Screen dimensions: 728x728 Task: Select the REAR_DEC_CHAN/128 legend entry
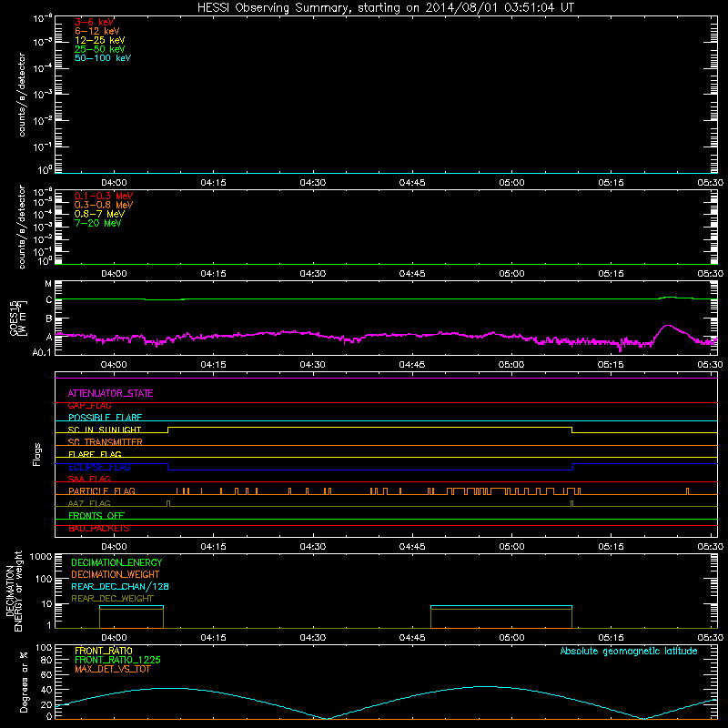pos(120,587)
